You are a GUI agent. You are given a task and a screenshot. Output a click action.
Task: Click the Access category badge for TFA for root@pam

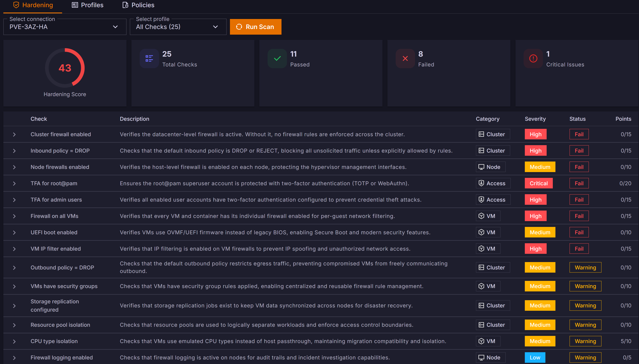[493, 183]
